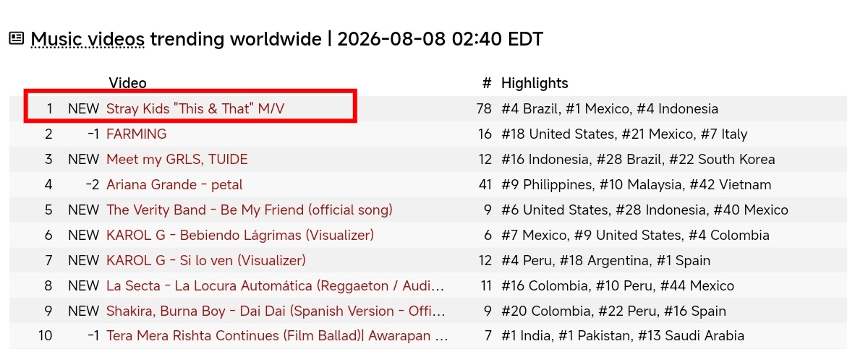Click count 41 in Ariana Grande row

click(x=485, y=185)
